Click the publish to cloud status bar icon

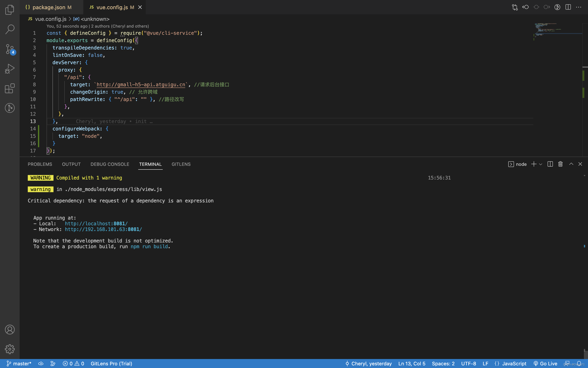(x=41, y=364)
